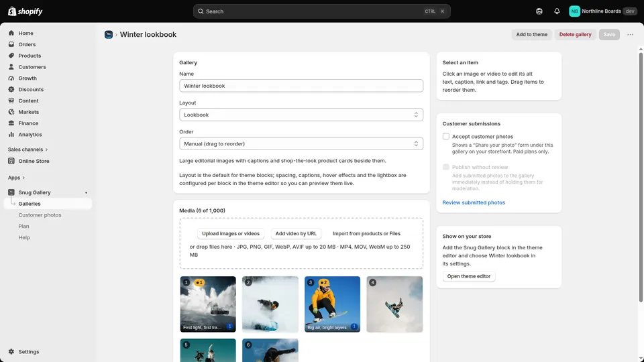Open Customer photos in sidebar

click(40, 215)
